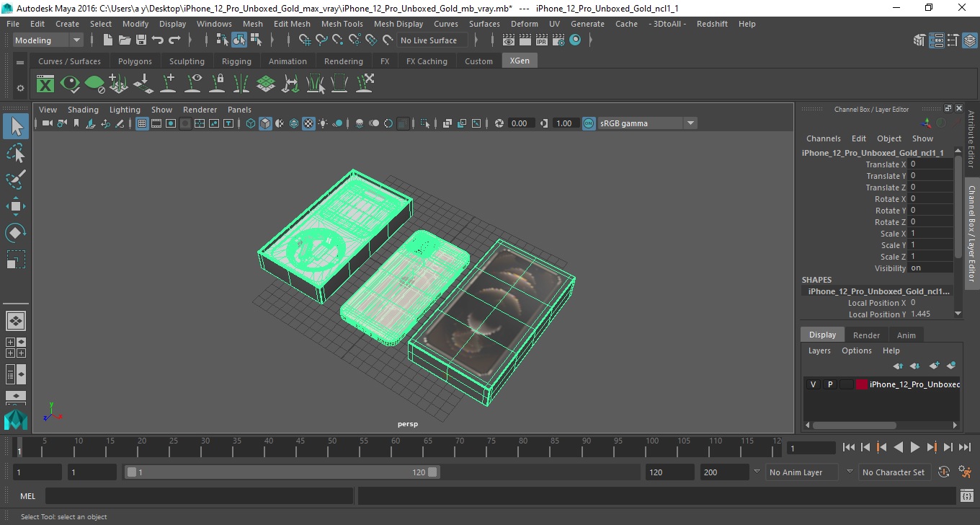Play the animation backwards
Screen dimensions: 980x525
898,448
